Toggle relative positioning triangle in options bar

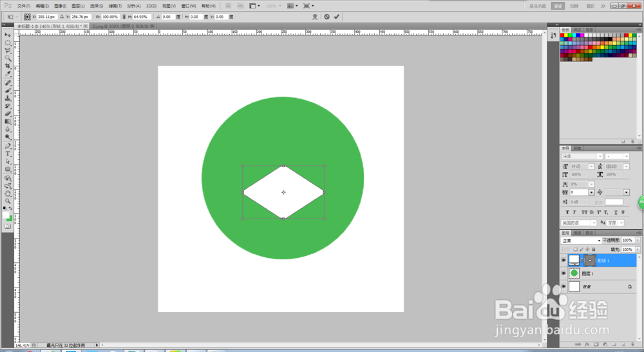point(62,17)
